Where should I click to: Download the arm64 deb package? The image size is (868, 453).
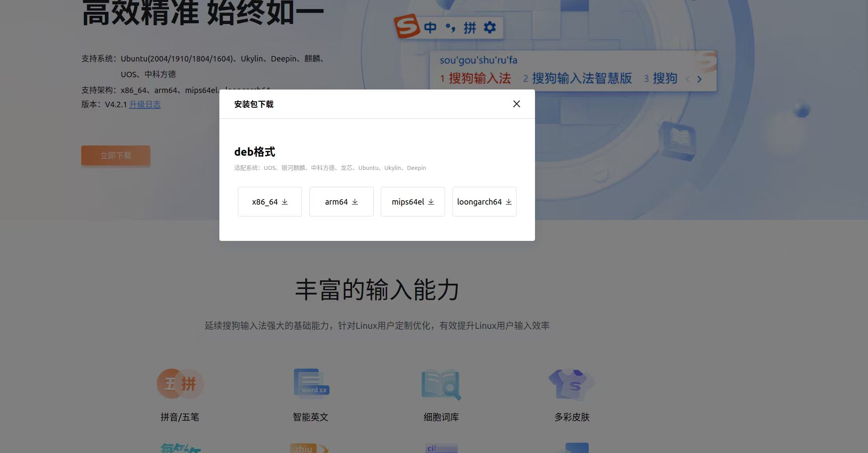coord(341,202)
